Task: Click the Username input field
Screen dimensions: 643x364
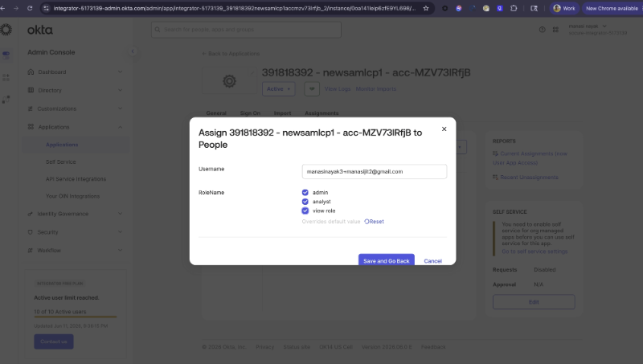Action: pyautogui.click(x=375, y=171)
